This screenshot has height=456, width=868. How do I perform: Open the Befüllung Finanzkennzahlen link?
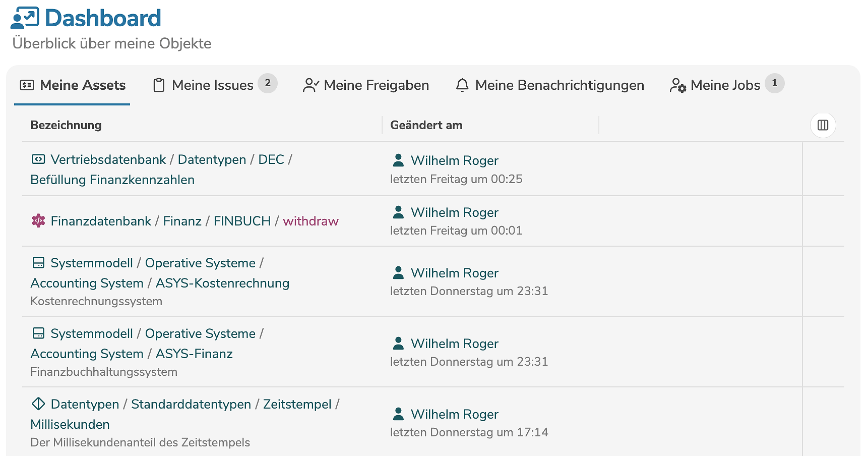(112, 180)
